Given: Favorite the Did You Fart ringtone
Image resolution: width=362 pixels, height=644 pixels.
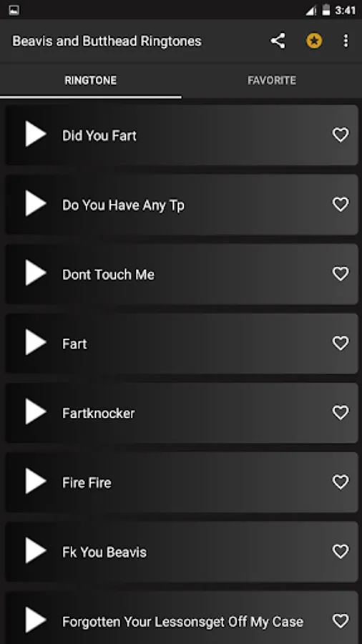Looking at the screenshot, I should point(341,135).
